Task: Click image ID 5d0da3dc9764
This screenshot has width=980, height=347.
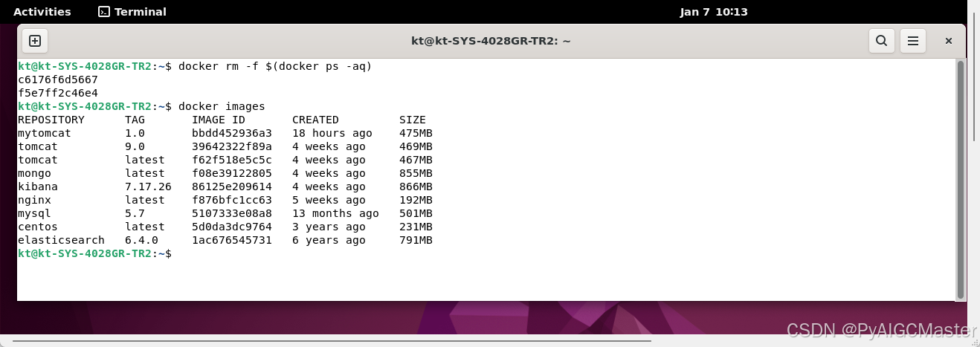Action: 232,227
